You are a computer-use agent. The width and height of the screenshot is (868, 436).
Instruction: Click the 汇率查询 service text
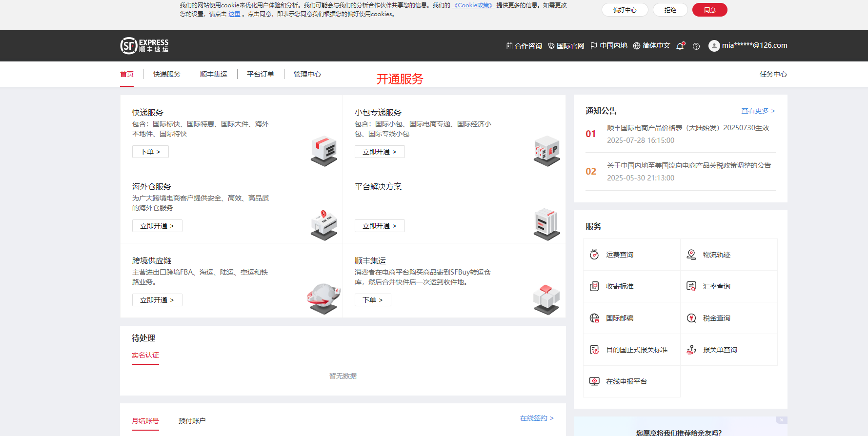click(717, 286)
